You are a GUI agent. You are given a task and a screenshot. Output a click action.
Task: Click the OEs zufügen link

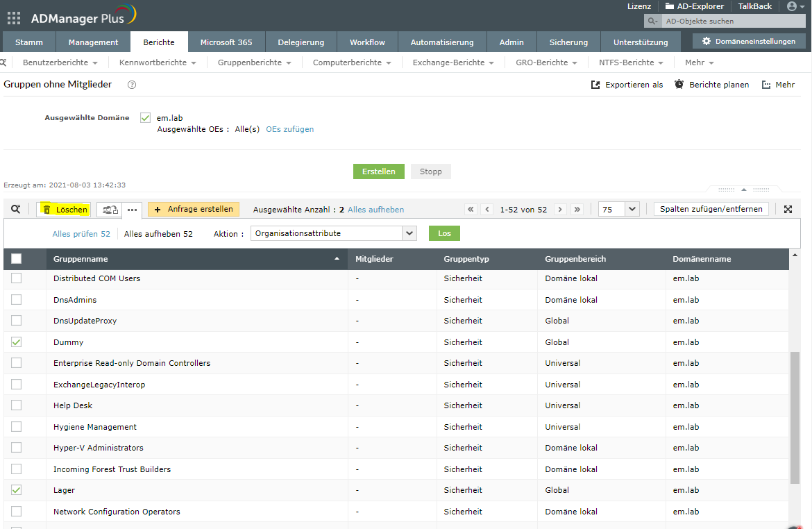290,129
